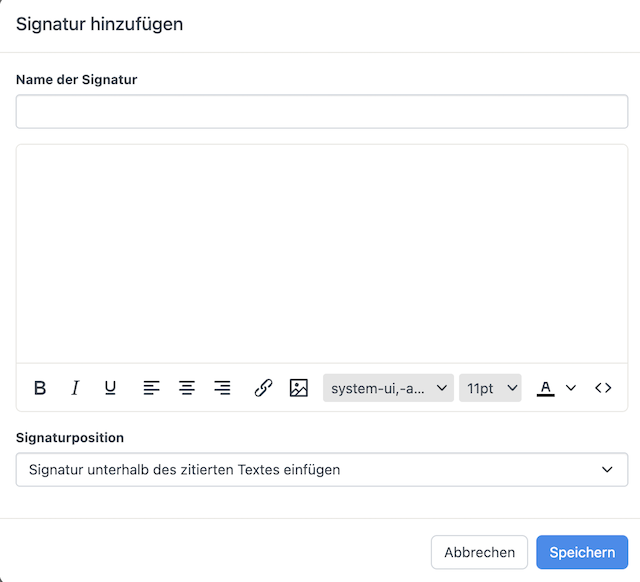640x582 pixels.
Task: Expand text color picker arrow
Action: pyautogui.click(x=571, y=388)
